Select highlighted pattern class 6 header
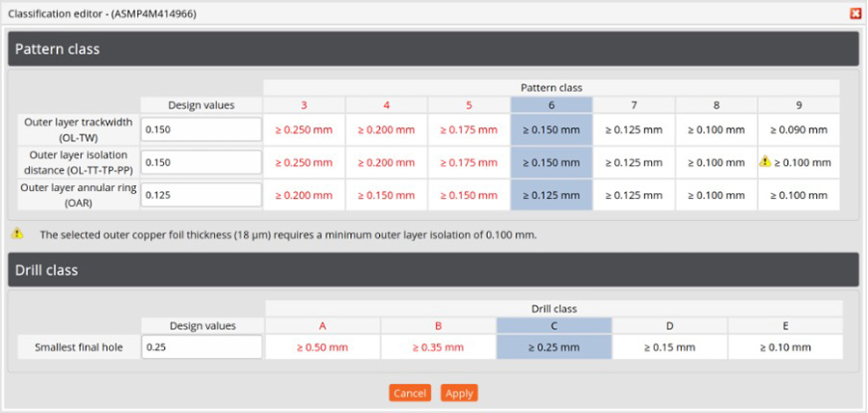 point(551,104)
